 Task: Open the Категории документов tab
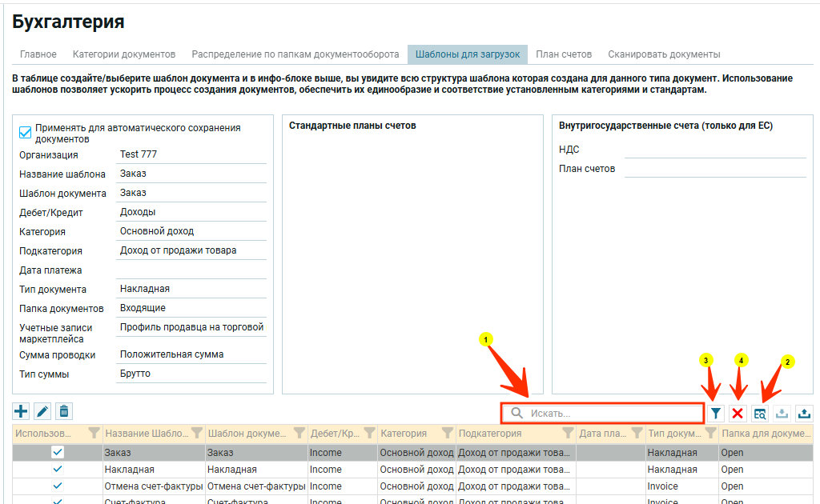coord(123,54)
